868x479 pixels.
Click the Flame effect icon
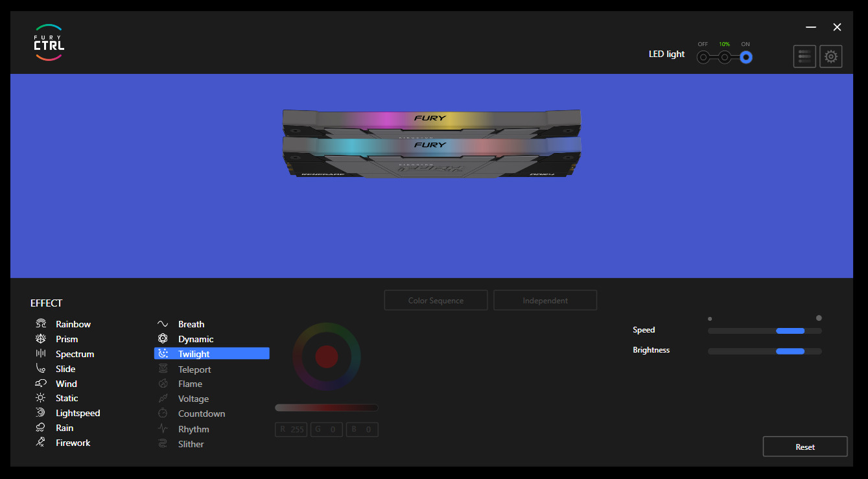click(163, 384)
